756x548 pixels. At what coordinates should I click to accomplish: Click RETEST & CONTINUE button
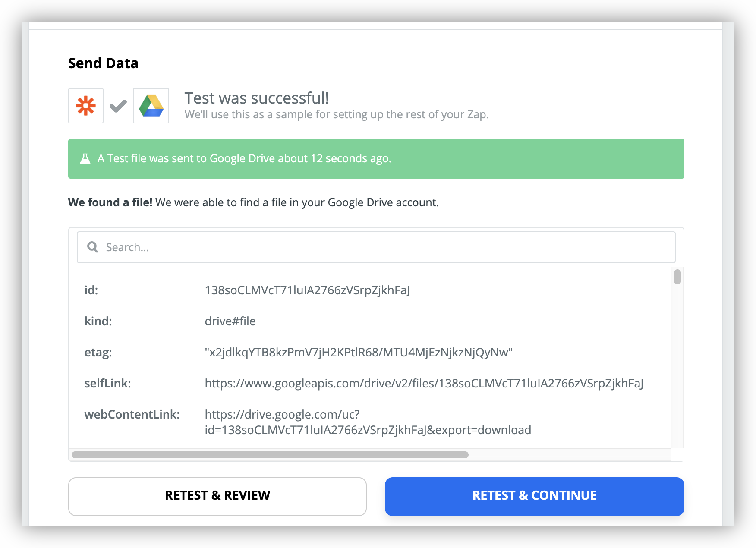click(x=534, y=496)
